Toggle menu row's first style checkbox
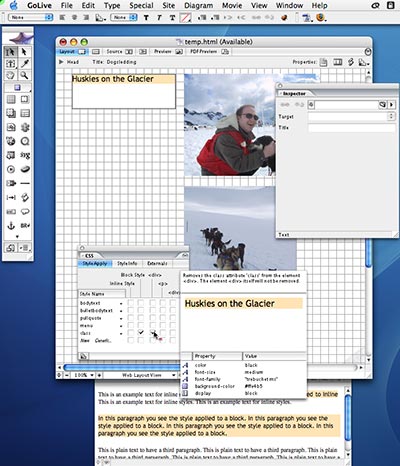 pyautogui.click(x=131, y=325)
